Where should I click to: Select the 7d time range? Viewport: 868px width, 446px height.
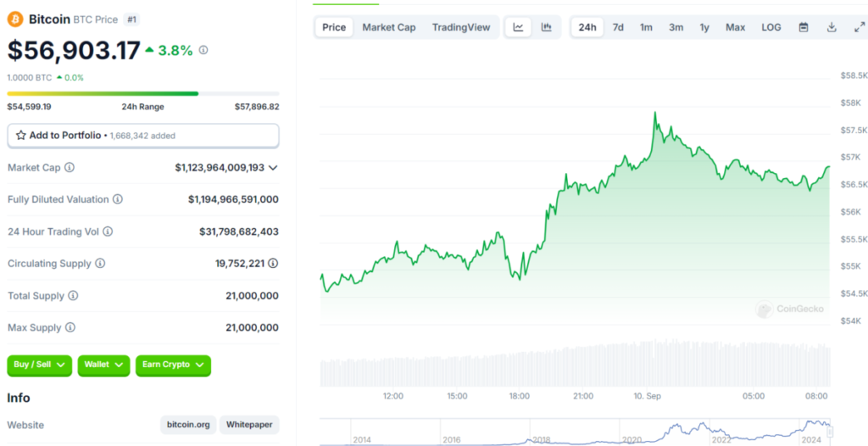click(x=618, y=27)
